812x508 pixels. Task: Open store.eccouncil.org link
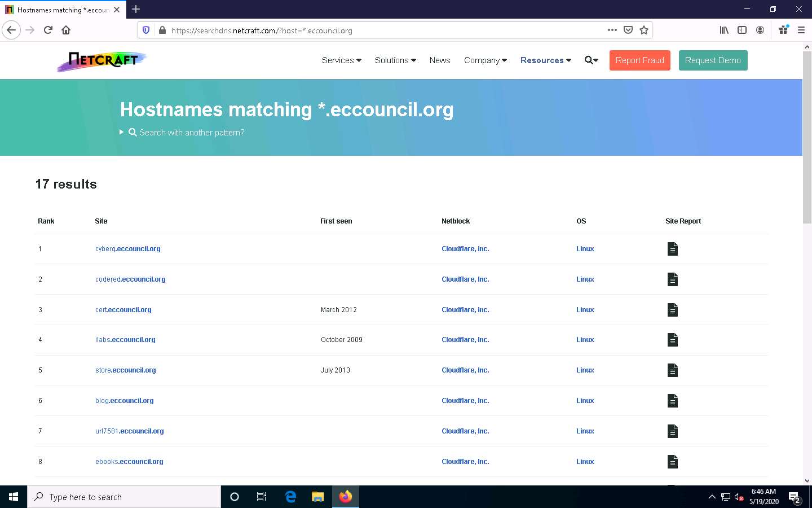[x=126, y=370]
